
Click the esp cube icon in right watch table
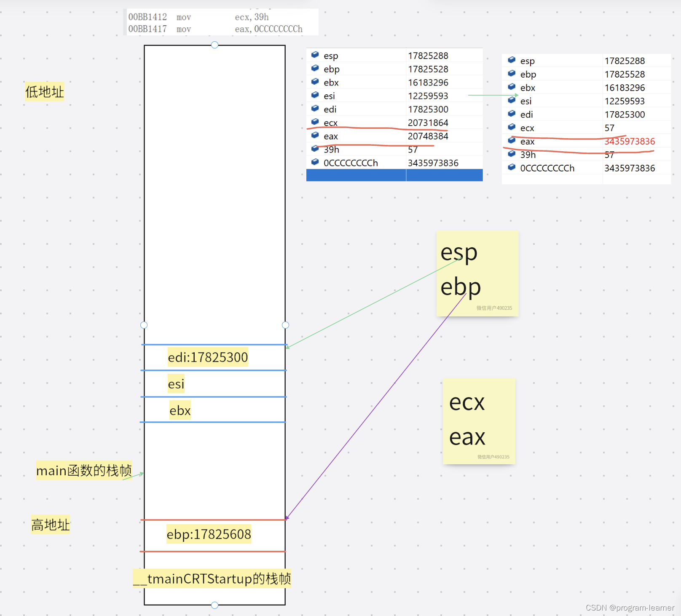(x=512, y=60)
